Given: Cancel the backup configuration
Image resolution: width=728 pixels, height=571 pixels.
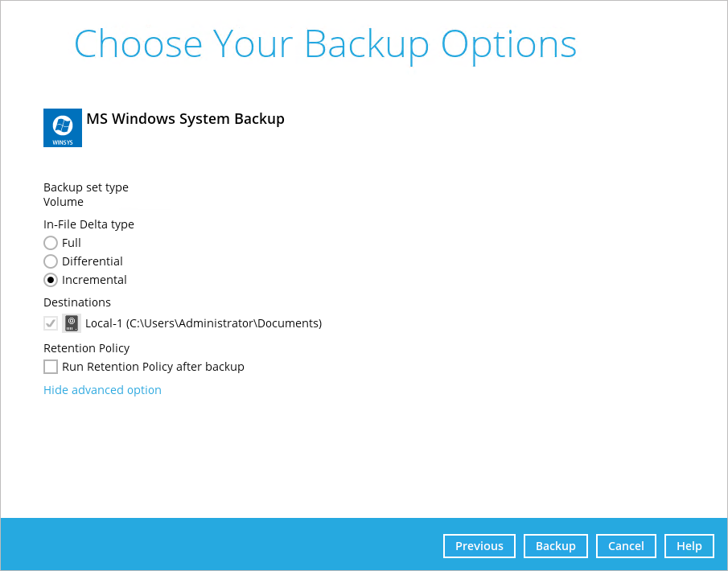Looking at the screenshot, I should [626, 545].
